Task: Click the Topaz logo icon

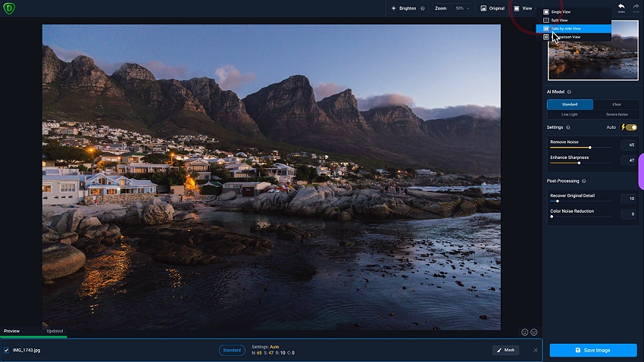Action: pos(9,8)
